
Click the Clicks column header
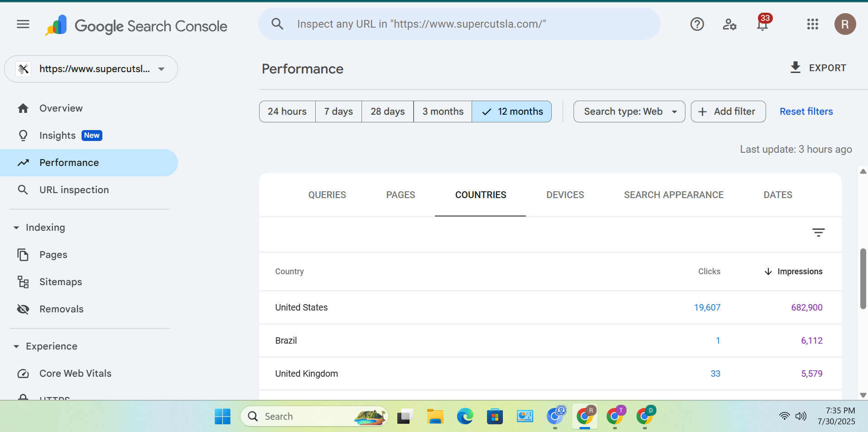(709, 272)
